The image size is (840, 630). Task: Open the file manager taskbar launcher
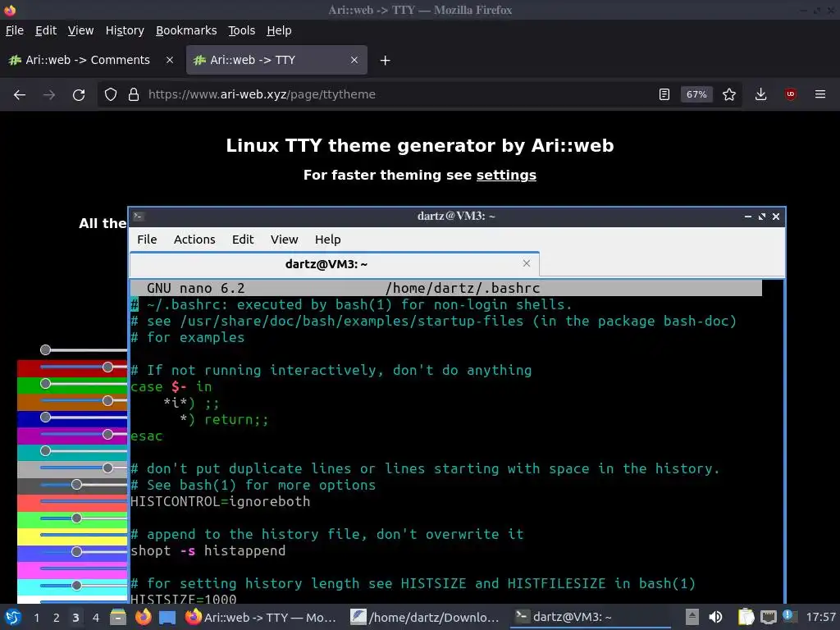(118, 617)
